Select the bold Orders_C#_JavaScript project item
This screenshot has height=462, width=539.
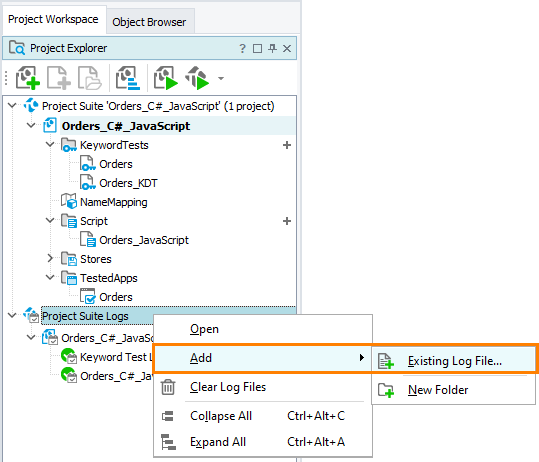(x=126, y=126)
